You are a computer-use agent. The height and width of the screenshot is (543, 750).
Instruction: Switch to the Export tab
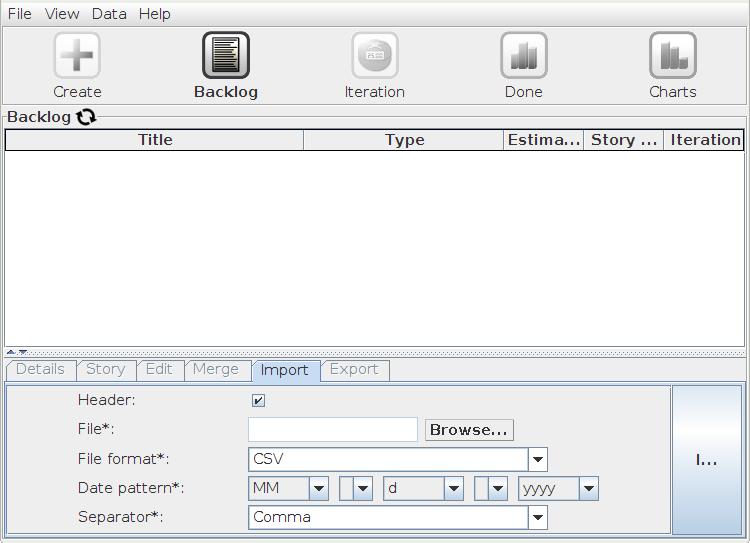354,370
